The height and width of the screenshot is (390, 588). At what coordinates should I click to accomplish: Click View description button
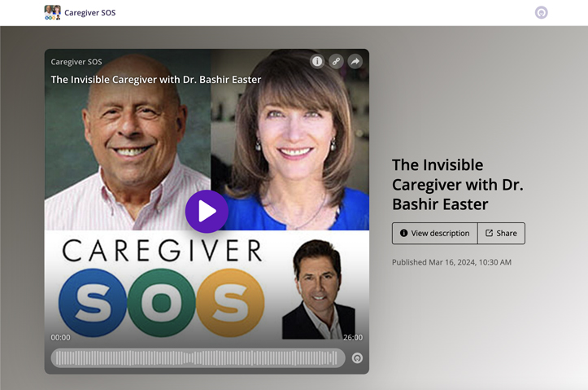click(435, 234)
